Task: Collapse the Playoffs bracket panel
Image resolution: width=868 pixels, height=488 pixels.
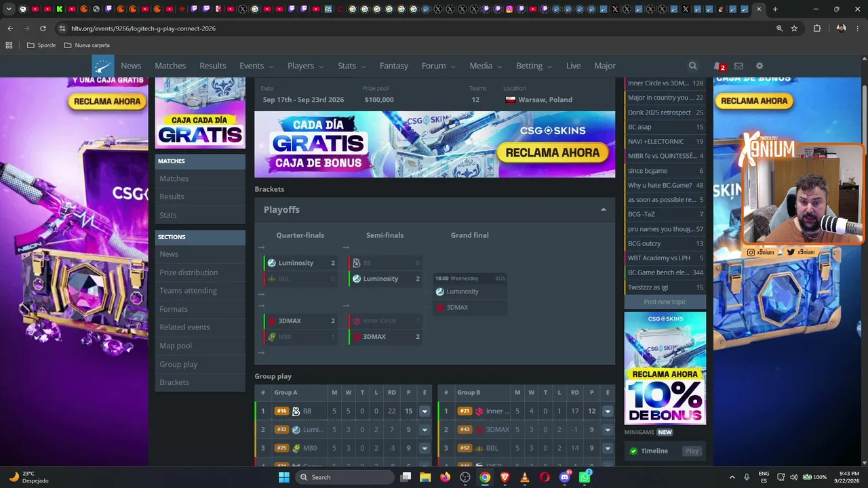Action: pyautogui.click(x=604, y=209)
